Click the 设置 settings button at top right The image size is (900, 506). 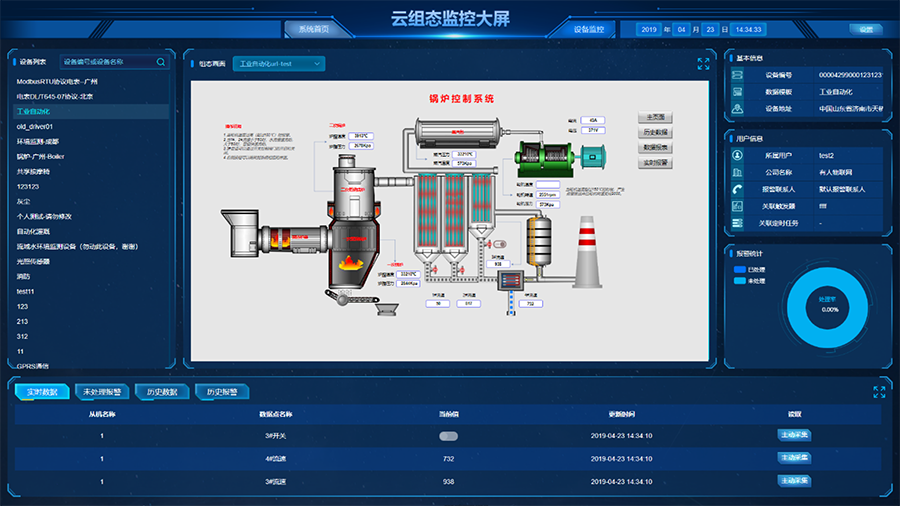866,29
